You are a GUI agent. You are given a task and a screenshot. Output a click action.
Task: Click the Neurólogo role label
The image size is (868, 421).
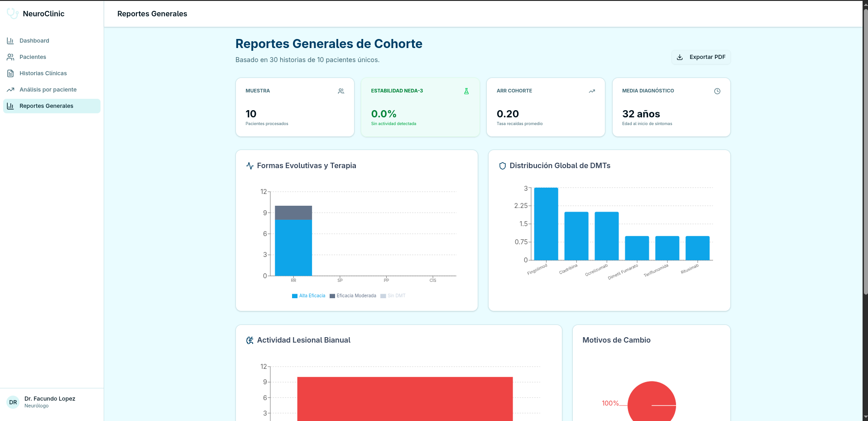coord(36,406)
